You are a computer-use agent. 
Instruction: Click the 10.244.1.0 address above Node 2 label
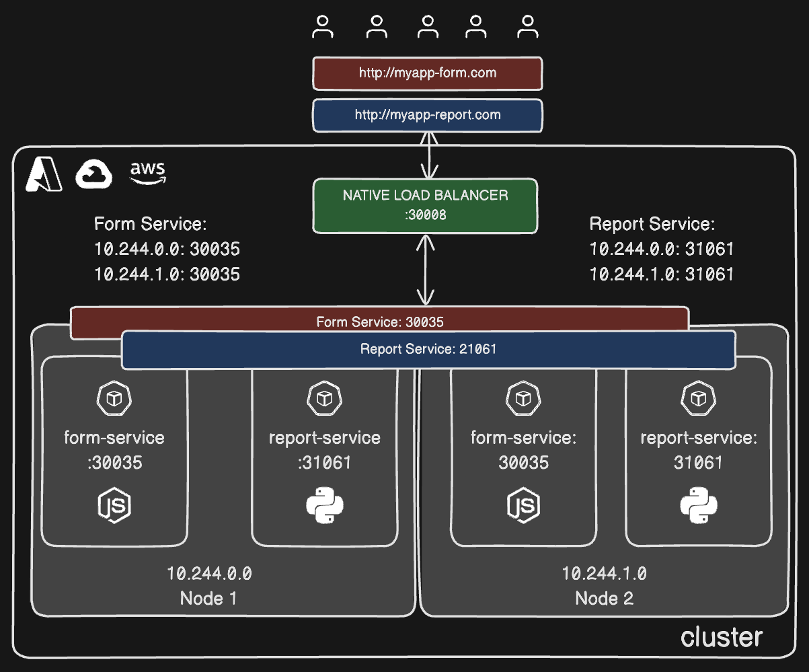[x=604, y=574]
